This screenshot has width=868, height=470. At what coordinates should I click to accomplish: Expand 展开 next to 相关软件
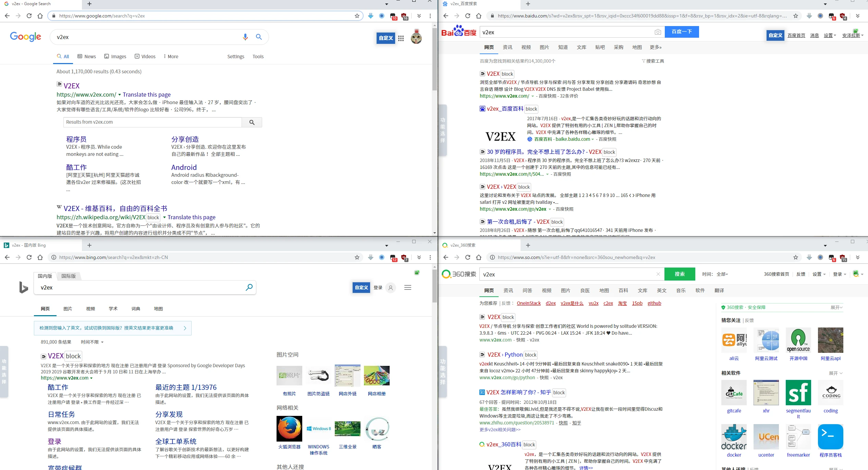[836, 373]
